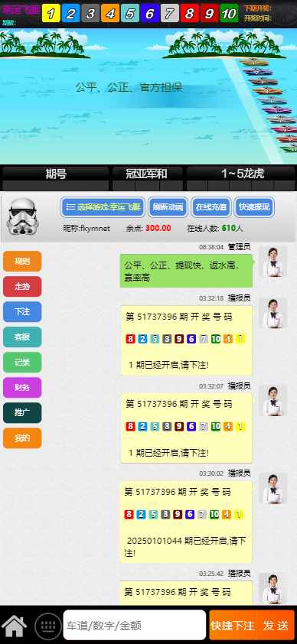Image resolution: width=297 pixels, height=644 pixels.
Task: Click the blue number 2 ball icon
Action: (70, 13)
